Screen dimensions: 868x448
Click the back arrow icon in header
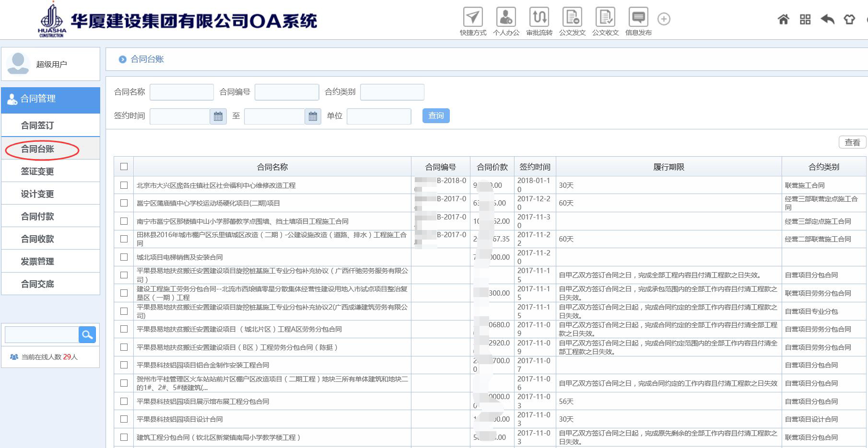coord(827,20)
